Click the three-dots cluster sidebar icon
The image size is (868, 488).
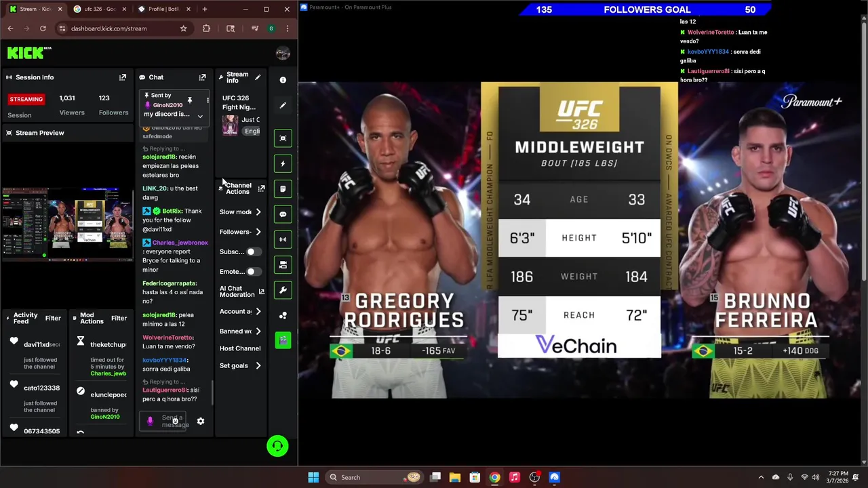pyautogui.click(x=283, y=315)
